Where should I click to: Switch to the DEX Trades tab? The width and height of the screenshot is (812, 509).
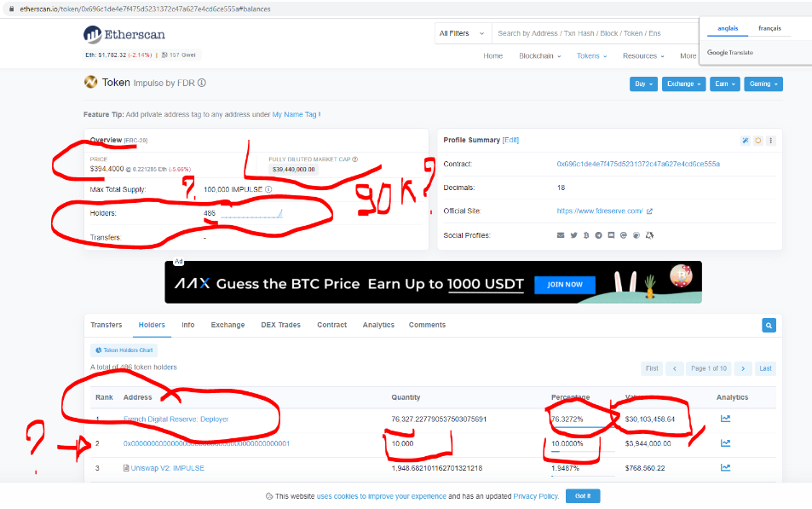pyautogui.click(x=280, y=325)
